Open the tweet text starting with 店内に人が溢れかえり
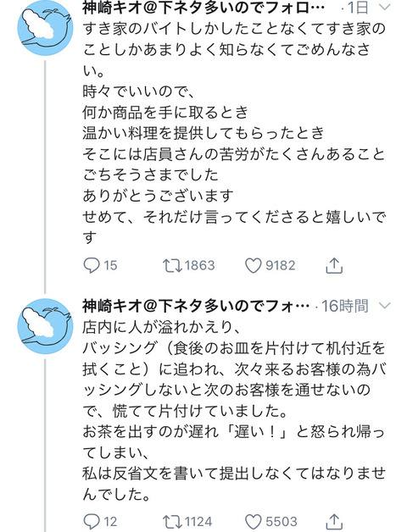The image size is (407, 532). click(x=234, y=411)
